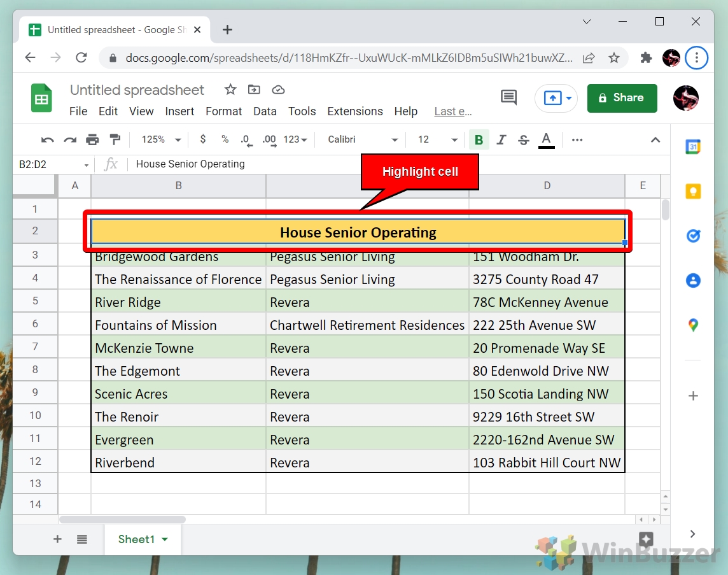Open Sheets home via green logo

[x=41, y=98]
